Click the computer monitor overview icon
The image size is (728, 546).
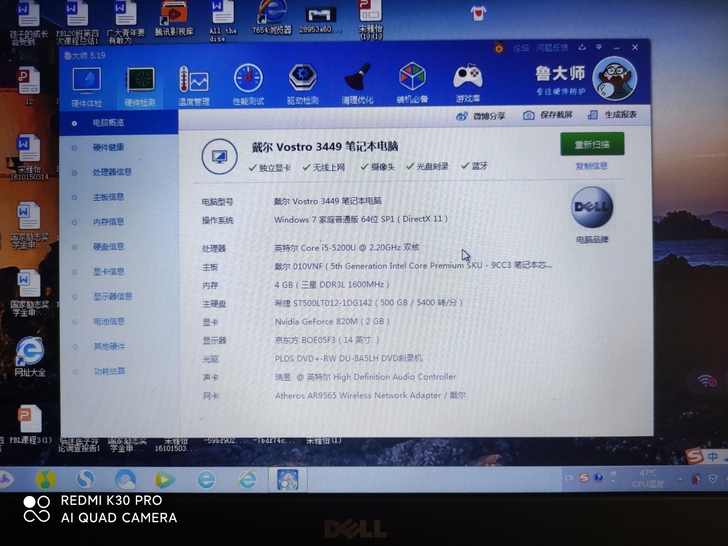point(219,156)
